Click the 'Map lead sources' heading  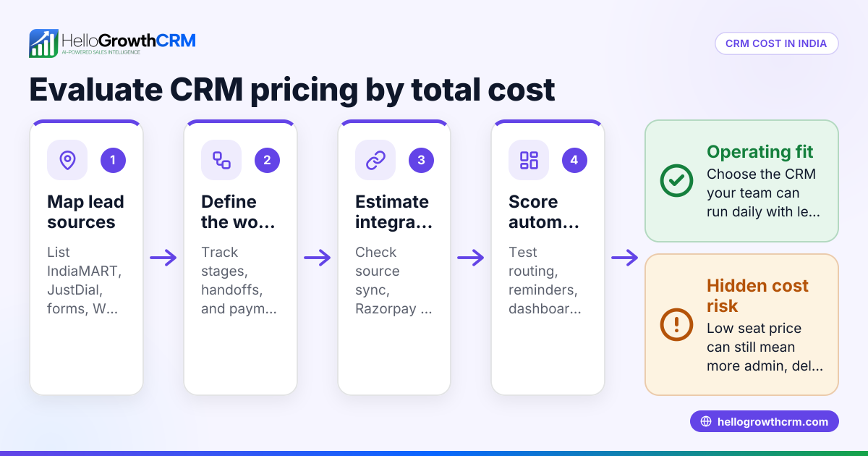85,212
